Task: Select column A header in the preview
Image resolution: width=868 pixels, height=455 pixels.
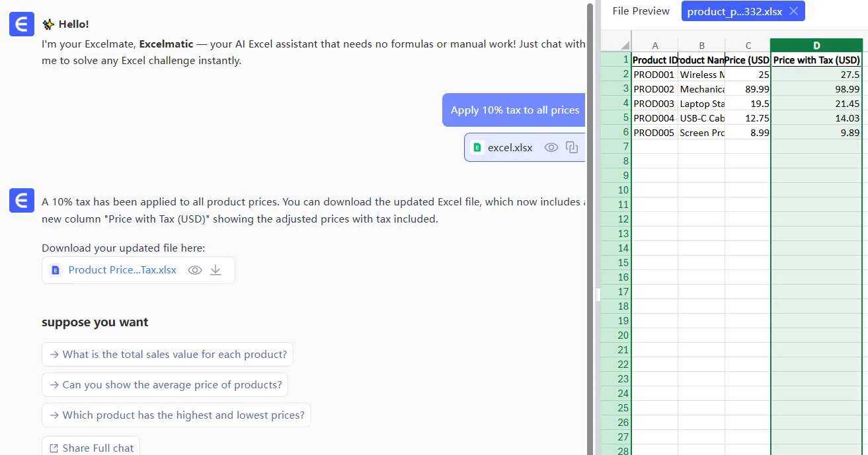Action: 654,46
